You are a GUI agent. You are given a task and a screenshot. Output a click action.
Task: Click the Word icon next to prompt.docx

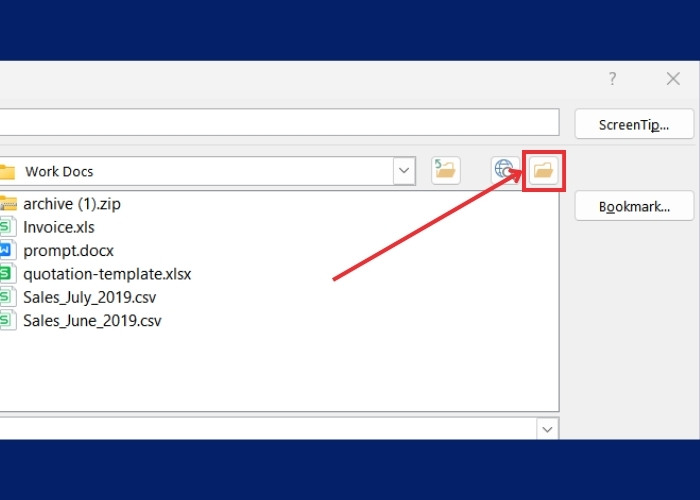click(8, 250)
